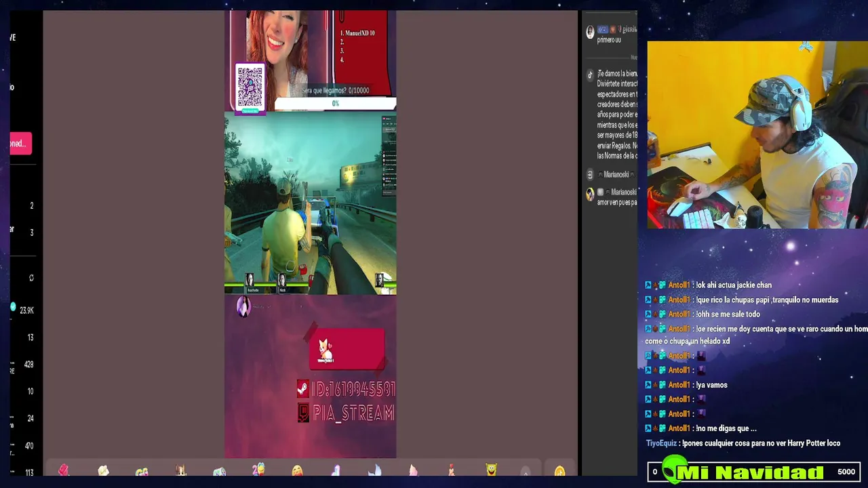Click the 'primero uu' chat comment
Image resolution: width=868 pixels, height=488 pixels.
(x=609, y=40)
